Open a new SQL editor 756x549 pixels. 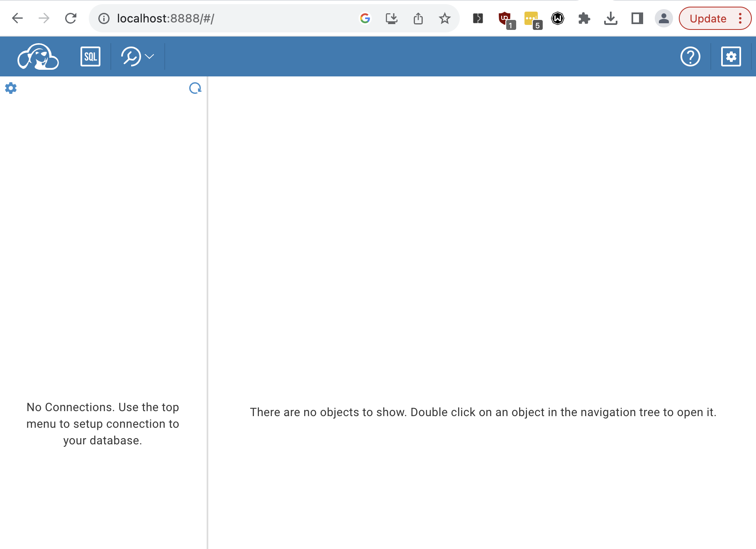(x=90, y=56)
